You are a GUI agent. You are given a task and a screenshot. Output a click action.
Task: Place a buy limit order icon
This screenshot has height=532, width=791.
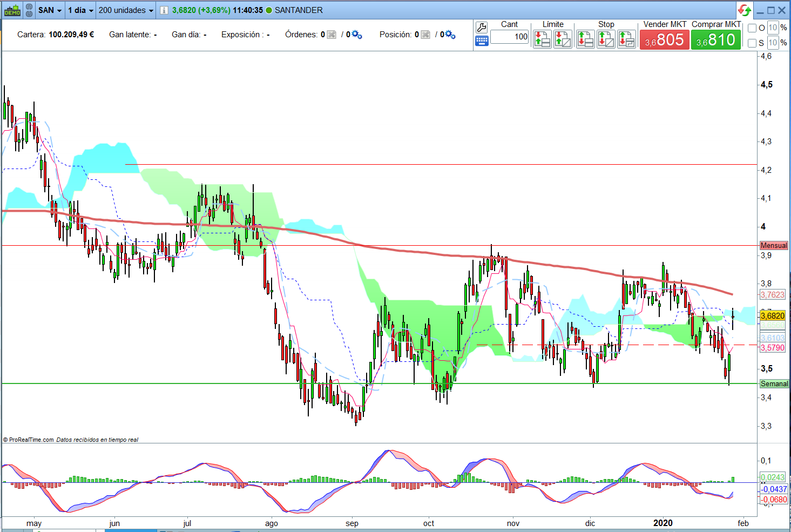(542, 39)
